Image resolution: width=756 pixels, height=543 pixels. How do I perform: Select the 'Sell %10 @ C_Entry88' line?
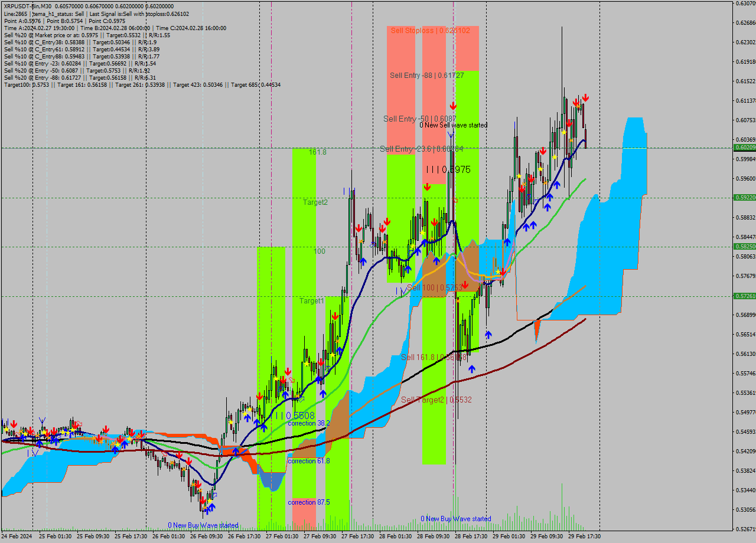tap(82, 56)
